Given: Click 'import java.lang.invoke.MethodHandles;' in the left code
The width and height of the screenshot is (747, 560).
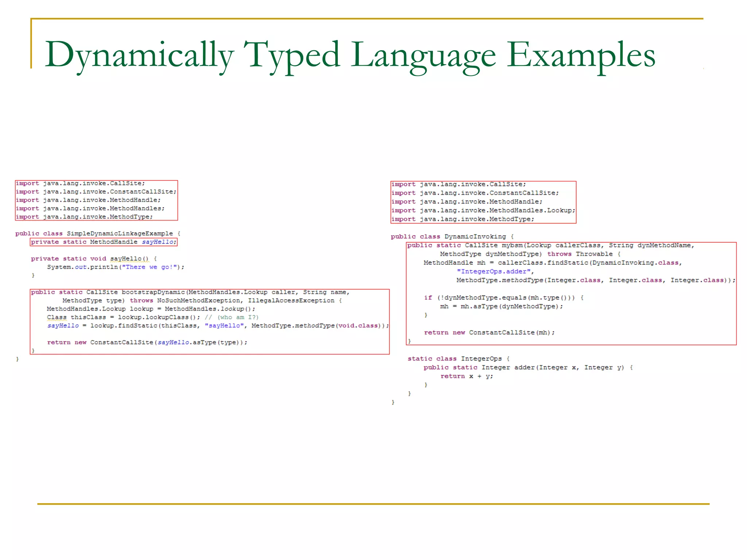Looking at the screenshot, I should [90, 209].
